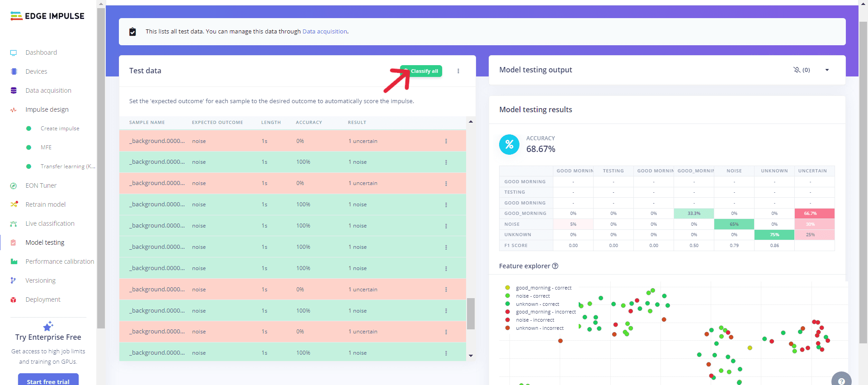
Task: Go to Live classification page
Action: tap(50, 223)
